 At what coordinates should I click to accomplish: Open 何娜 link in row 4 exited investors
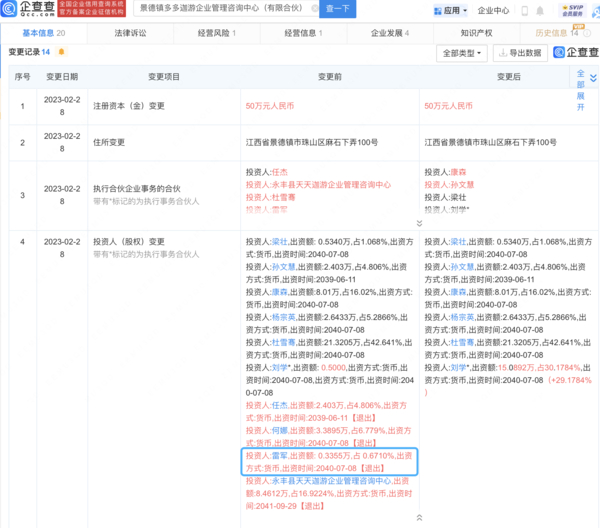[279, 431]
